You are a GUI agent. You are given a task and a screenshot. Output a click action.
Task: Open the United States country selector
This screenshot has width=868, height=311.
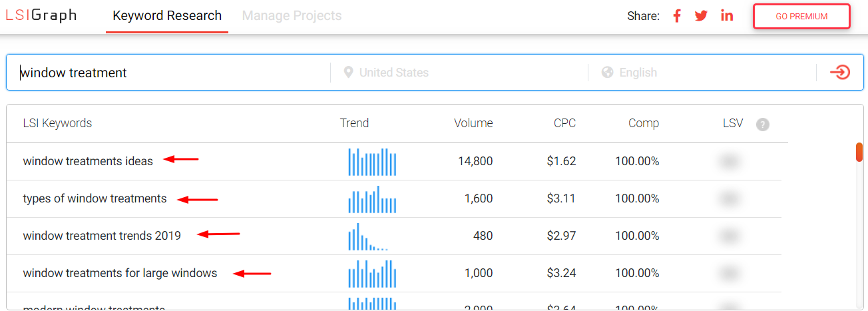coord(393,73)
